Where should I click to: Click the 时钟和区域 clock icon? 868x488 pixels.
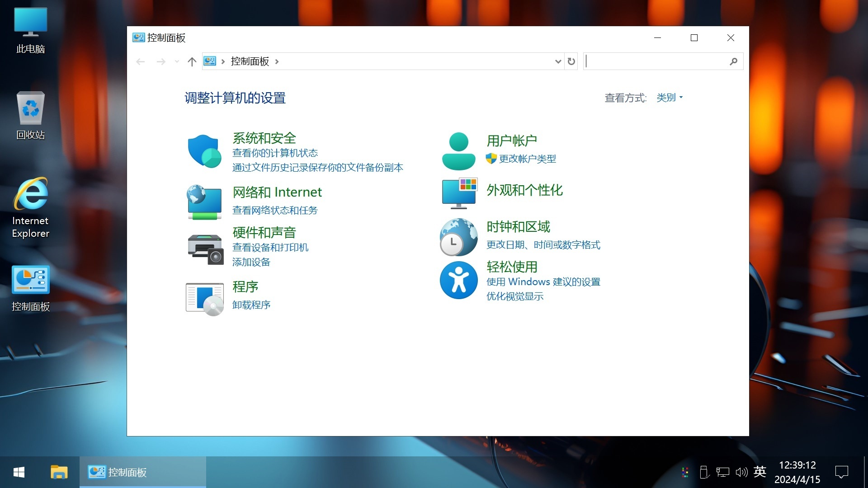click(x=458, y=237)
